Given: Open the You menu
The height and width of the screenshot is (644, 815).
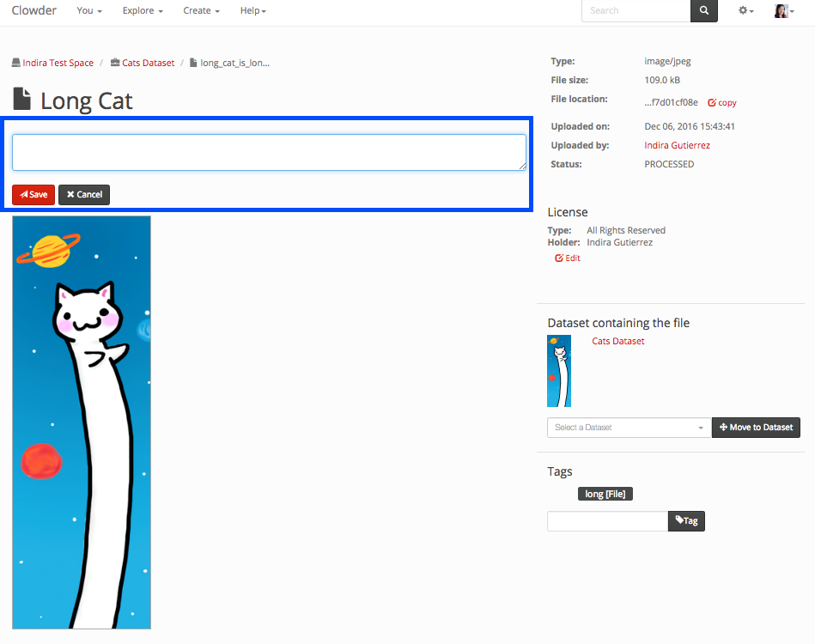Looking at the screenshot, I should coord(89,11).
